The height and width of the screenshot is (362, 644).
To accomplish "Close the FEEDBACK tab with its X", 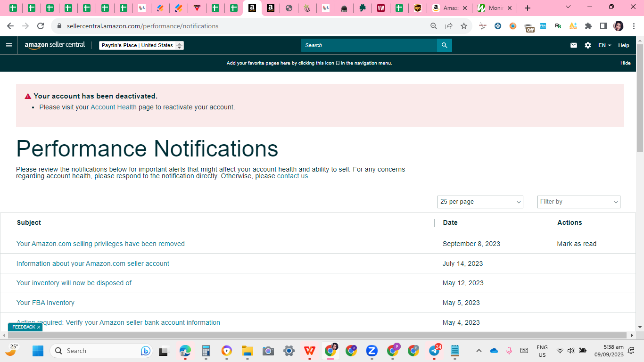I will click(x=39, y=327).
